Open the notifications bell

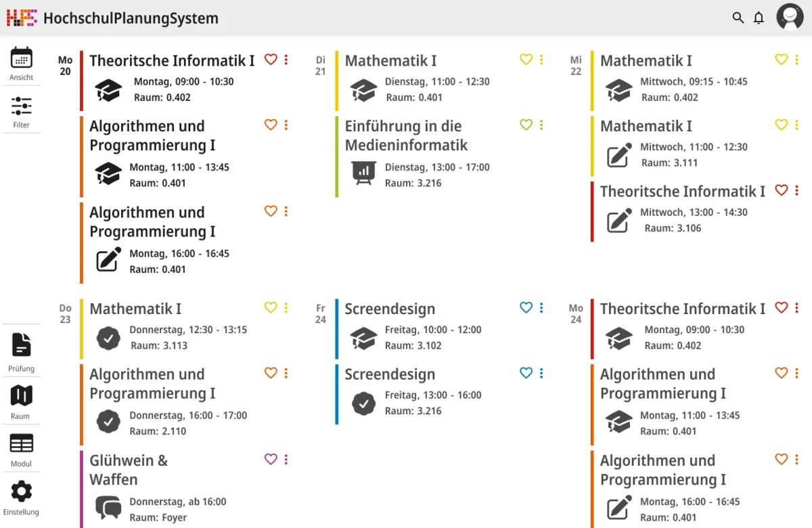click(759, 18)
